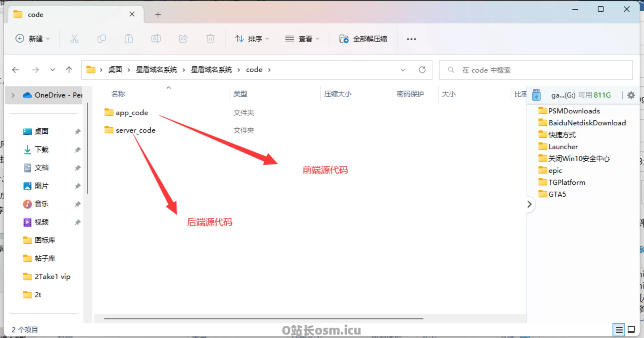Click the Cut scissors icon in toolbar
This screenshot has width=644, height=338.
click(74, 39)
